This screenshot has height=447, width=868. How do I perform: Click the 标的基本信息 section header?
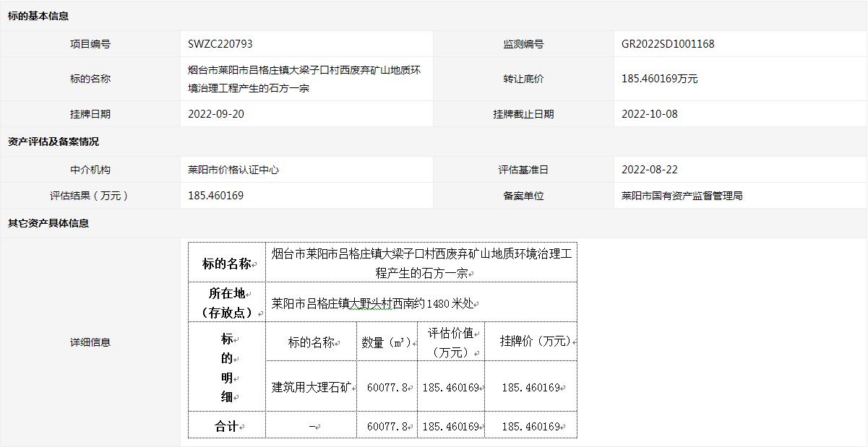pyautogui.click(x=38, y=16)
